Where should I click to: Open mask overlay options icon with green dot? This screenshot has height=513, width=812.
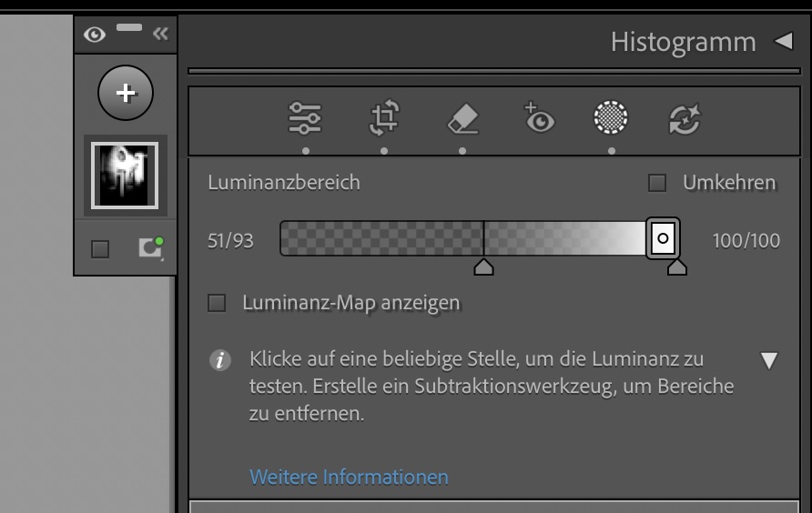click(151, 247)
